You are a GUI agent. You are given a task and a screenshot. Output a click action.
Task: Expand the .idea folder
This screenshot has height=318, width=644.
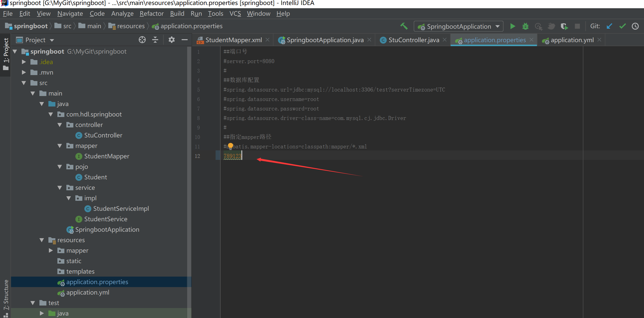(24, 62)
